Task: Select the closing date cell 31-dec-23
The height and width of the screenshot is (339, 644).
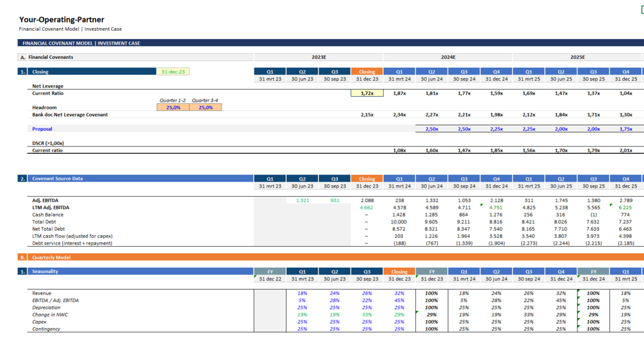Action: pos(173,72)
